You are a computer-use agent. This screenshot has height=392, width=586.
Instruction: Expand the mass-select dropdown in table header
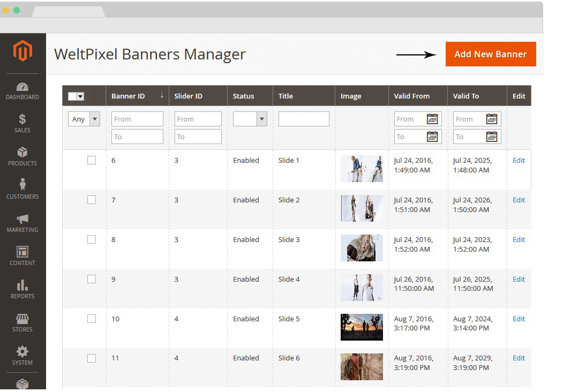coord(80,96)
